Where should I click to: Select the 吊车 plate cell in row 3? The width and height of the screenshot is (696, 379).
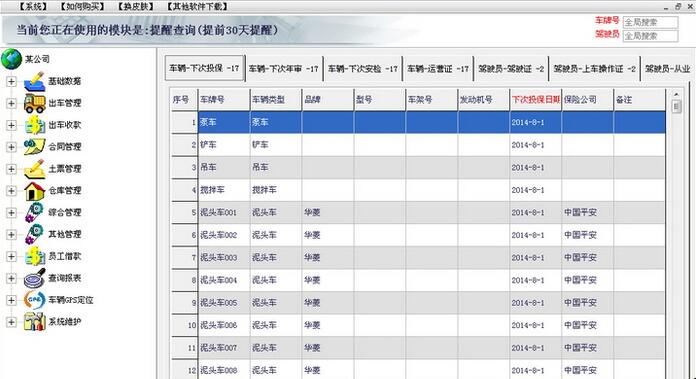coord(224,167)
